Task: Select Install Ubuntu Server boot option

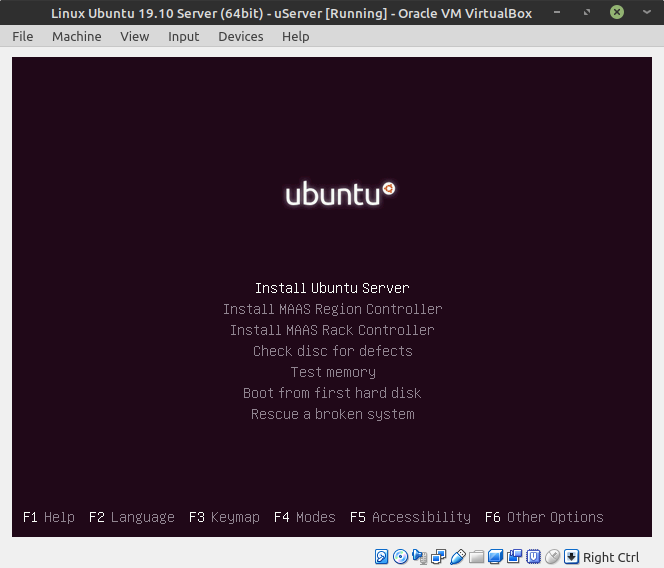Action: click(x=332, y=288)
